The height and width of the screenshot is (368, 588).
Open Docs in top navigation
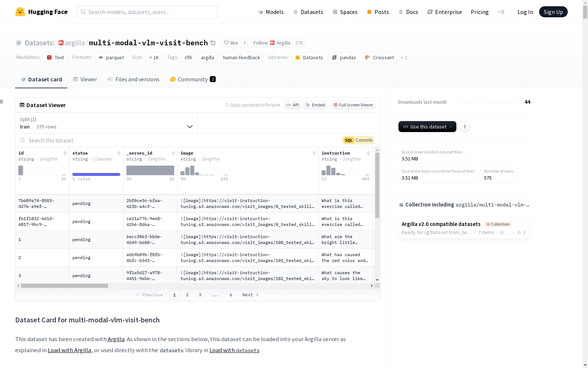point(408,12)
